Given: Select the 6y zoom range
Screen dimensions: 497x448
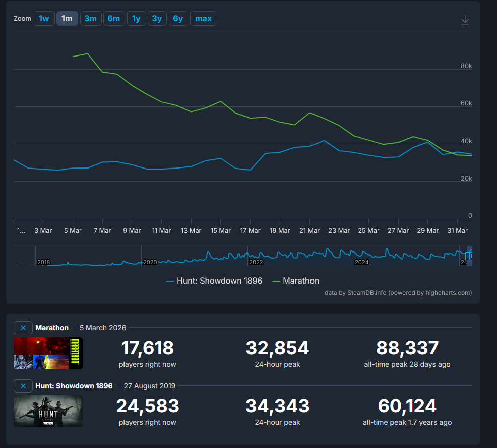Looking at the screenshot, I should [x=178, y=18].
